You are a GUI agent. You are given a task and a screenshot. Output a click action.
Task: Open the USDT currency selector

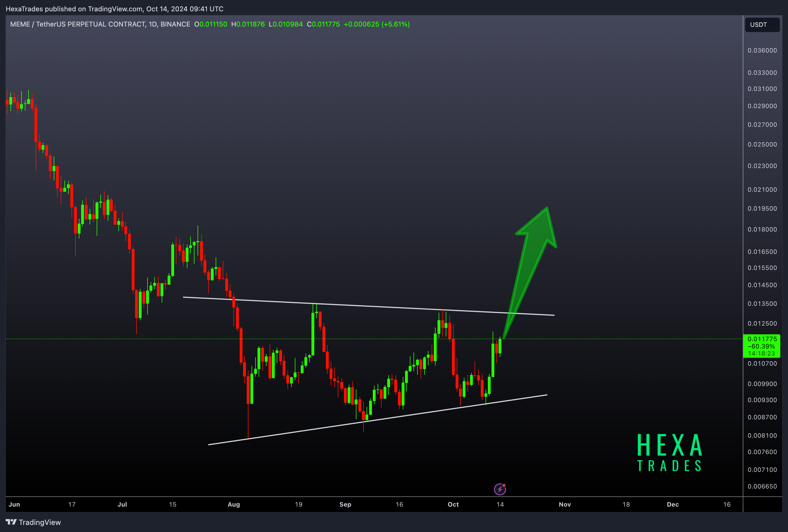tap(762, 25)
